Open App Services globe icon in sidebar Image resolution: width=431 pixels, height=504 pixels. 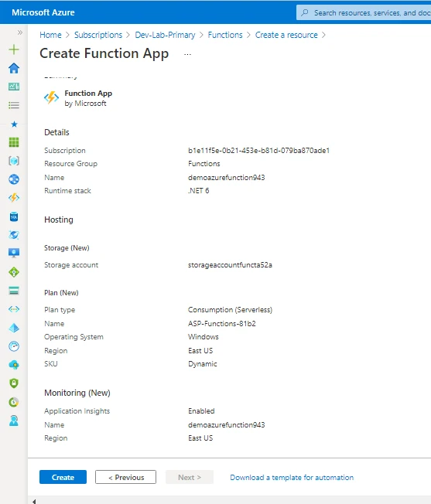[14, 179]
